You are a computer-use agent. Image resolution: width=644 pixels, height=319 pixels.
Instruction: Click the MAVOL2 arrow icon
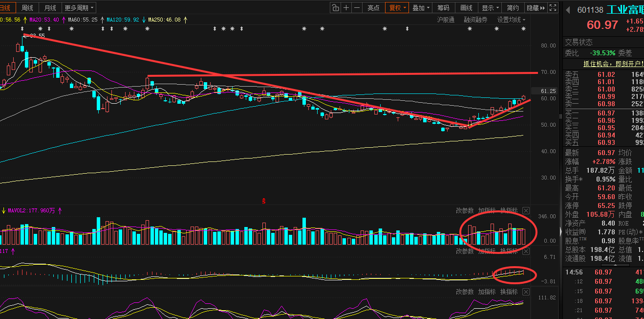(x=60, y=211)
